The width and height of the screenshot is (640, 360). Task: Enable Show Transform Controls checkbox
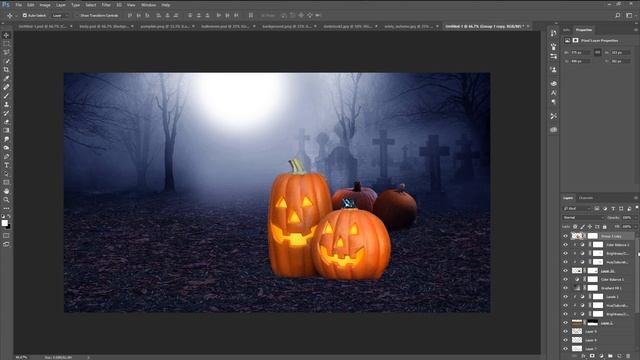(x=77, y=16)
